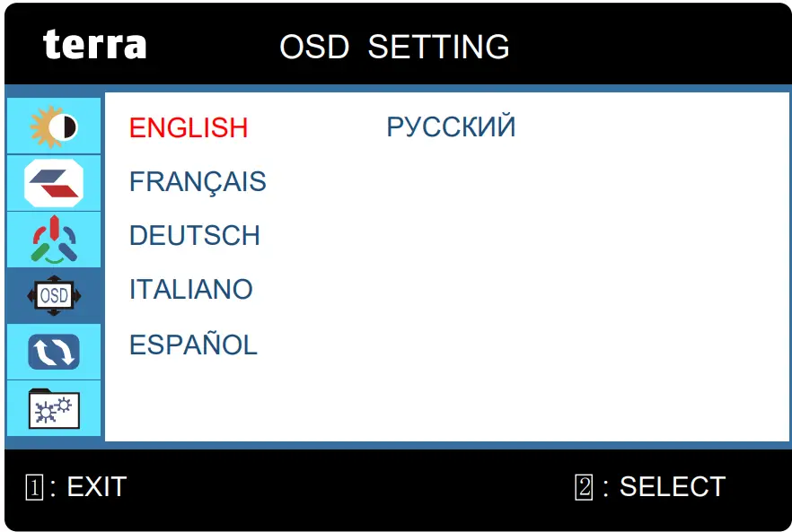
Task: Click the SELECT label
Action: (672, 487)
